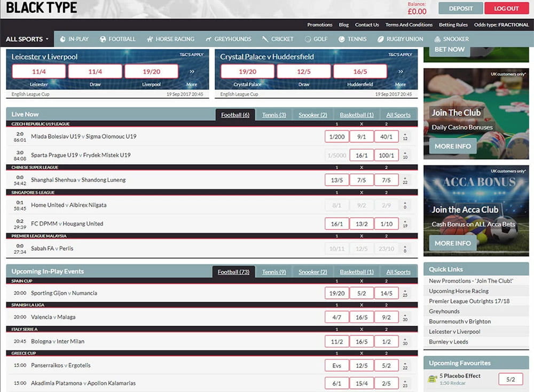The image size is (534, 392).
Task: Click the In-Play clock icon in sports bar
Action: [x=62, y=39]
